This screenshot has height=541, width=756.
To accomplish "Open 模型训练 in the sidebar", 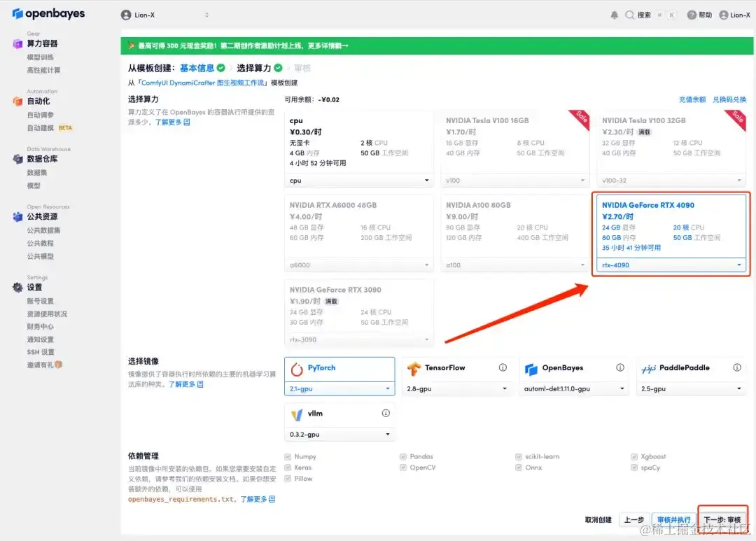I will [41, 57].
